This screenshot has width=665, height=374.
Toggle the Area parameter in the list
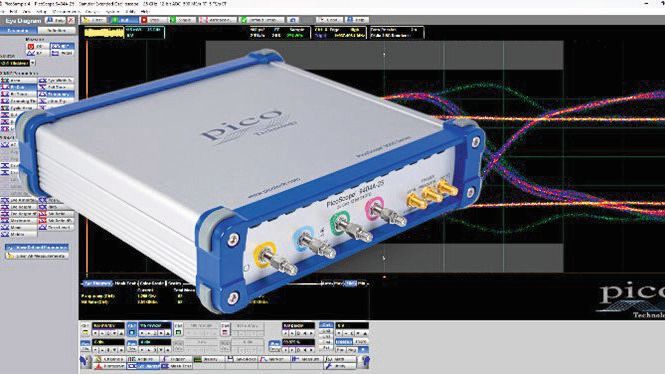(x=19, y=80)
